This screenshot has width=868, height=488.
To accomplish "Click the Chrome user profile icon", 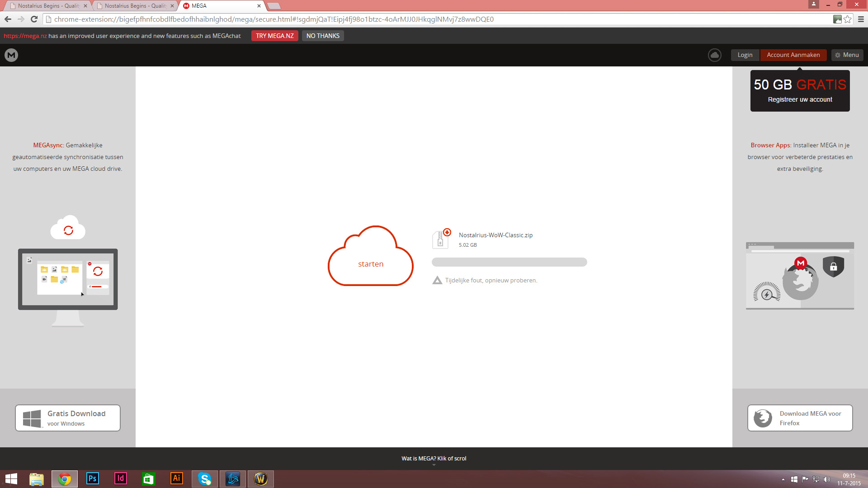I will [814, 4].
